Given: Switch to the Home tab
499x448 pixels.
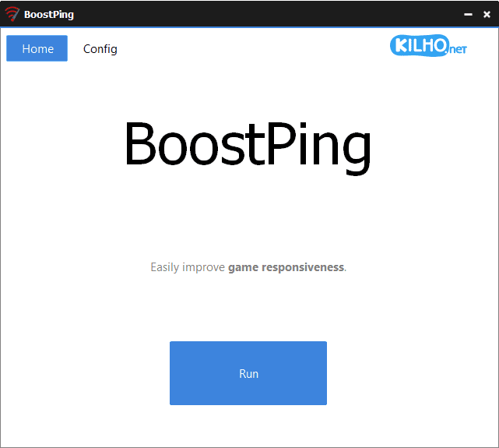Looking at the screenshot, I should click(x=37, y=48).
